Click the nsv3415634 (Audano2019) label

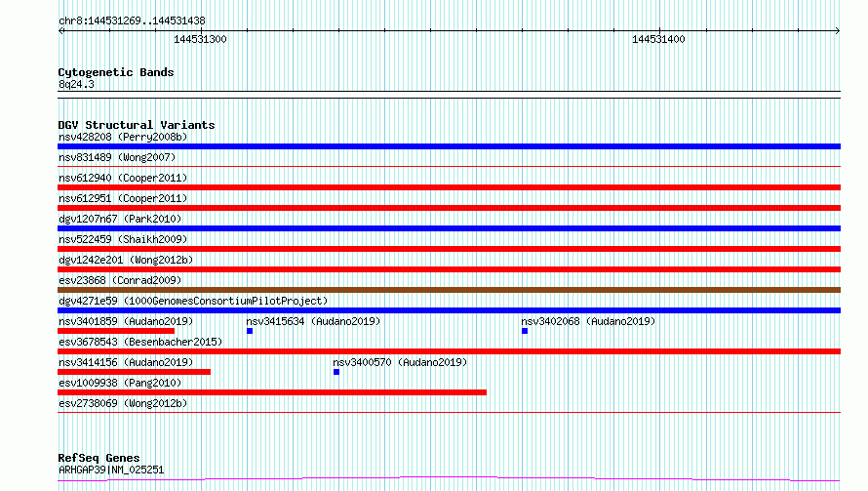pos(313,321)
